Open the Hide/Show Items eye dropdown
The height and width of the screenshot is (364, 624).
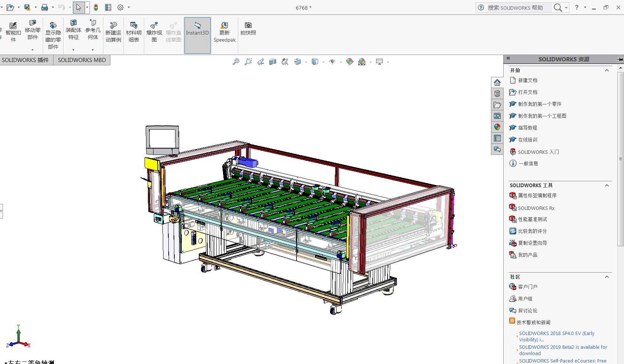[x=340, y=62]
